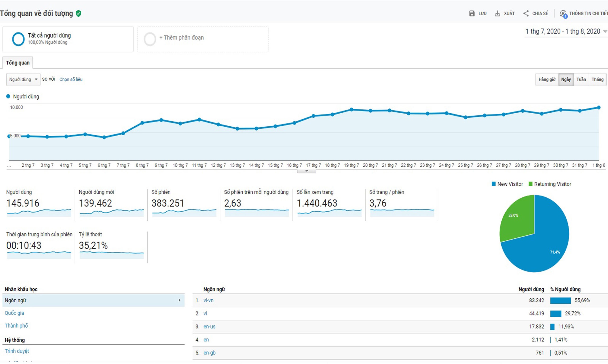Click the Share (CHIA SẺ) icon
The width and height of the screenshot is (608, 364).
tap(526, 13)
